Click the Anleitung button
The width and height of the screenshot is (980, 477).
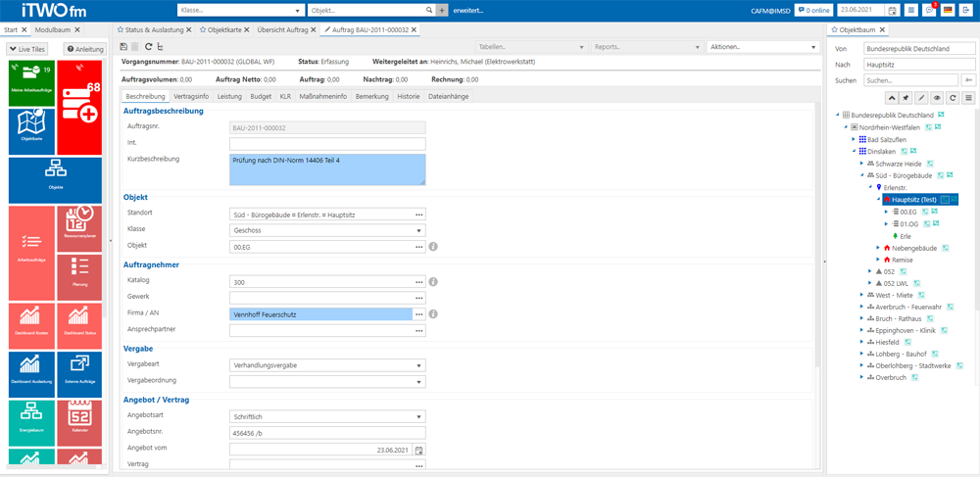point(85,49)
